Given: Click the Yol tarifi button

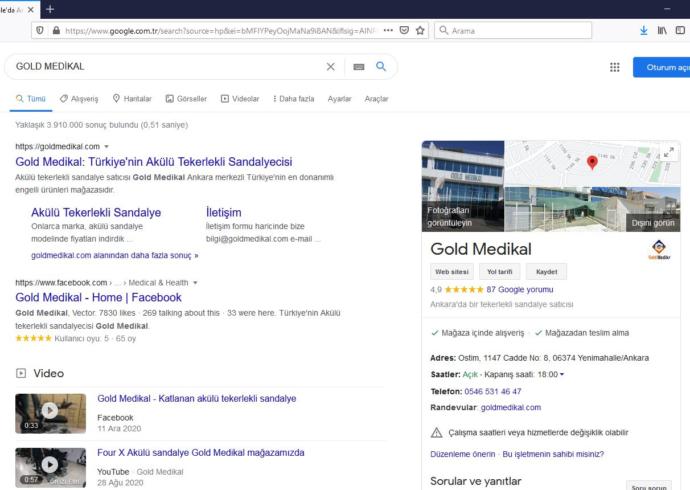Looking at the screenshot, I should [499, 272].
